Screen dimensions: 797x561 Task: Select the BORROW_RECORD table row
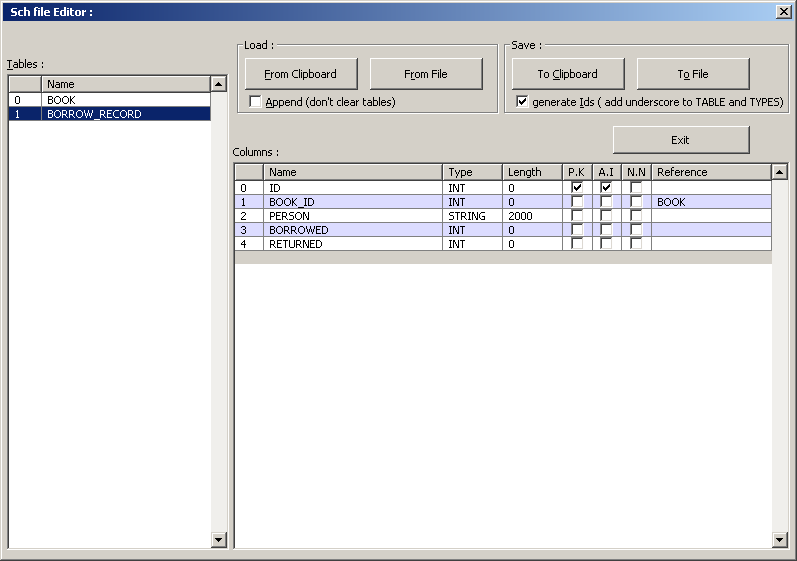[x=125, y=114]
